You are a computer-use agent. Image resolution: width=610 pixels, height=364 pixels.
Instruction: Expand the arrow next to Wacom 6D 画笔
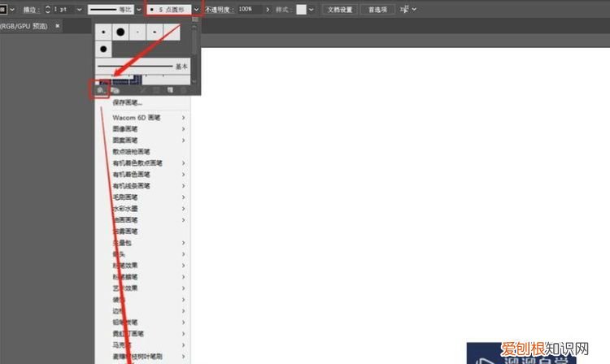[183, 117]
